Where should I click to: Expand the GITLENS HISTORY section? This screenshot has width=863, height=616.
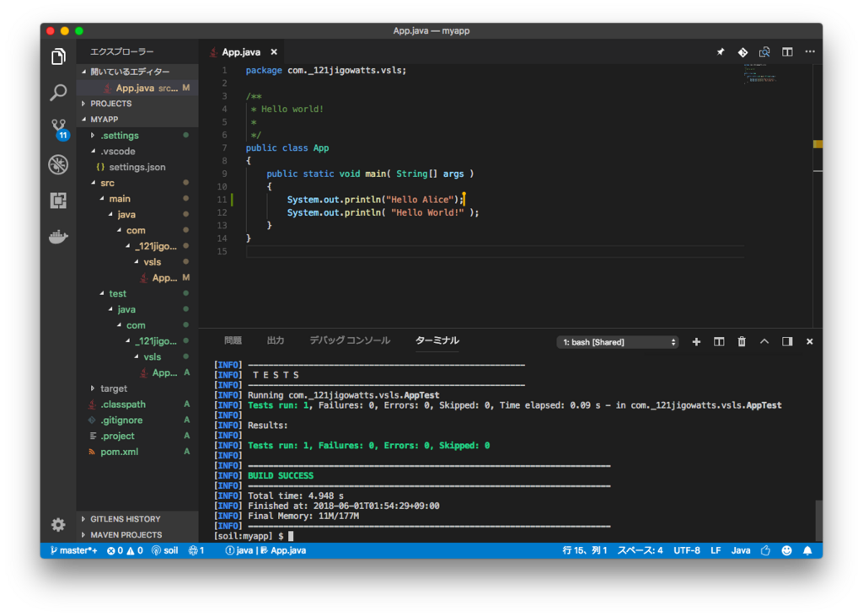point(125,519)
